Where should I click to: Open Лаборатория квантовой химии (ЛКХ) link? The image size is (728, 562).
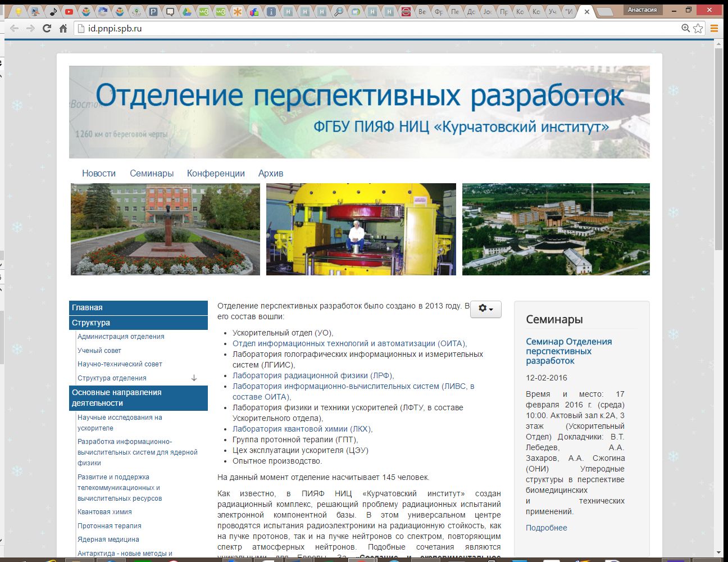tap(302, 429)
